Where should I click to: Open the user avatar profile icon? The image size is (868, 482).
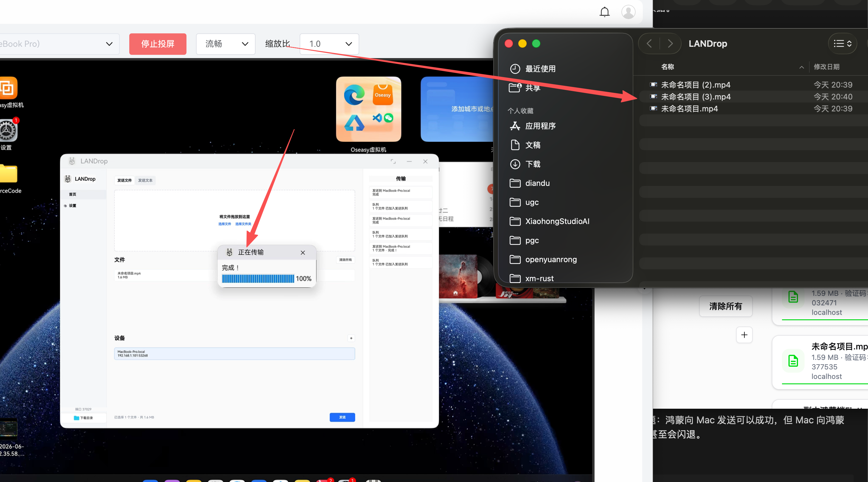(629, 12)
